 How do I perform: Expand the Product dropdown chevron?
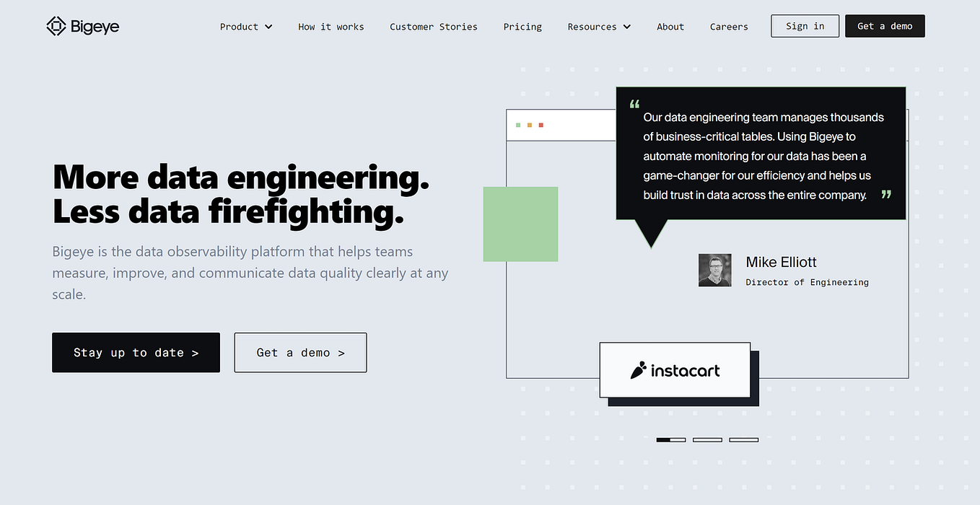tap(268, 27)
